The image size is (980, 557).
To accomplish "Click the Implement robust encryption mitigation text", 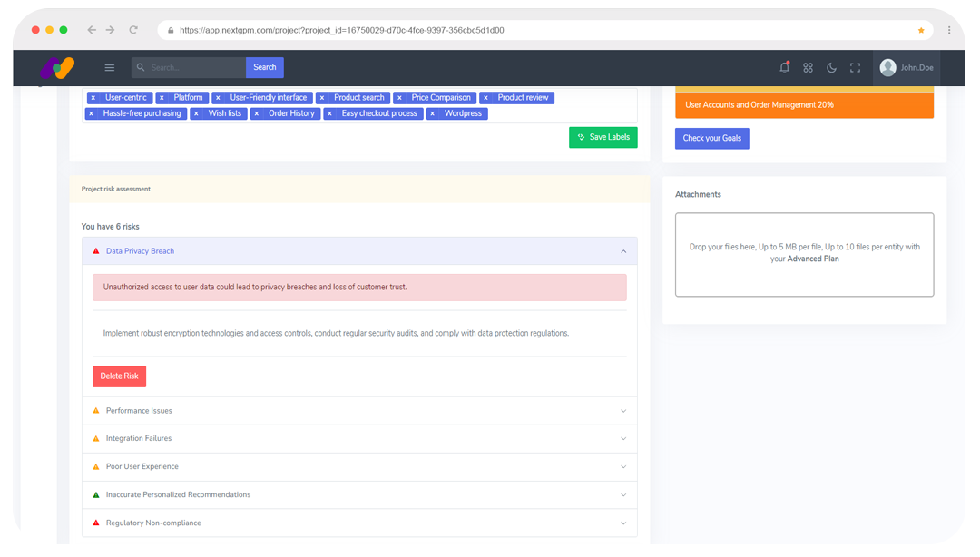I will click(x=336, y=334).
